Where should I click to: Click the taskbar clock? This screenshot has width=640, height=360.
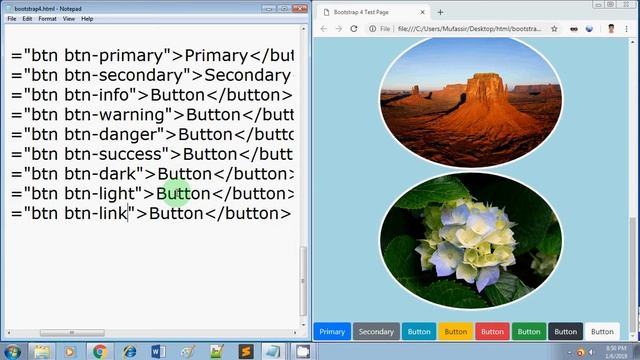coord(616,352)
